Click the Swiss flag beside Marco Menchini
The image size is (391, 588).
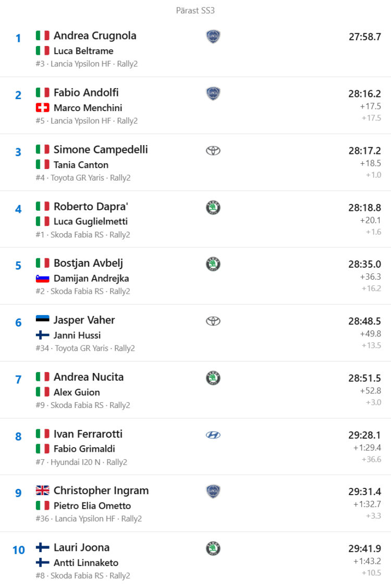(x=42, y=108)
